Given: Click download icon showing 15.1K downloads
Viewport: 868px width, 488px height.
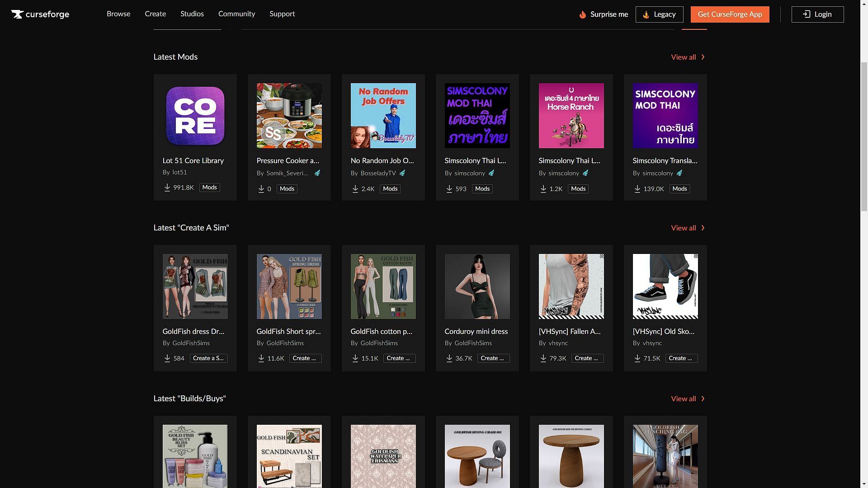Looking at the screenshot, I should pos(355,358).
